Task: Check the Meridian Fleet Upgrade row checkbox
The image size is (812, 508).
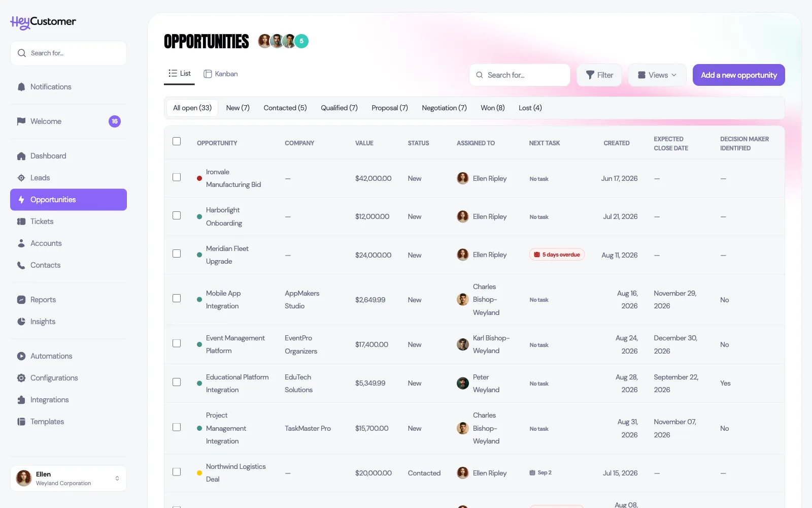Action: point(177,253)
